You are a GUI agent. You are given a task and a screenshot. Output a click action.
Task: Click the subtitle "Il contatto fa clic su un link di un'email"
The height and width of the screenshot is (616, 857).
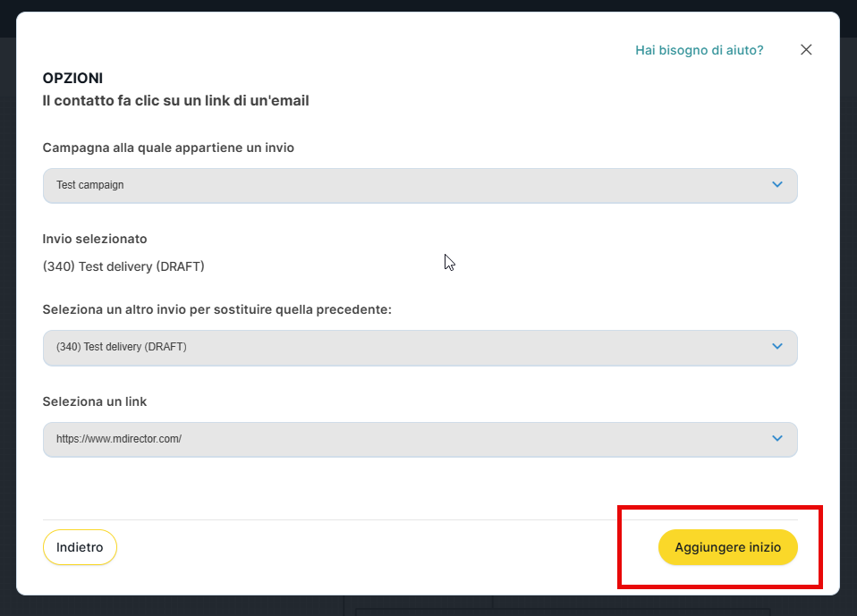[175, 101]
